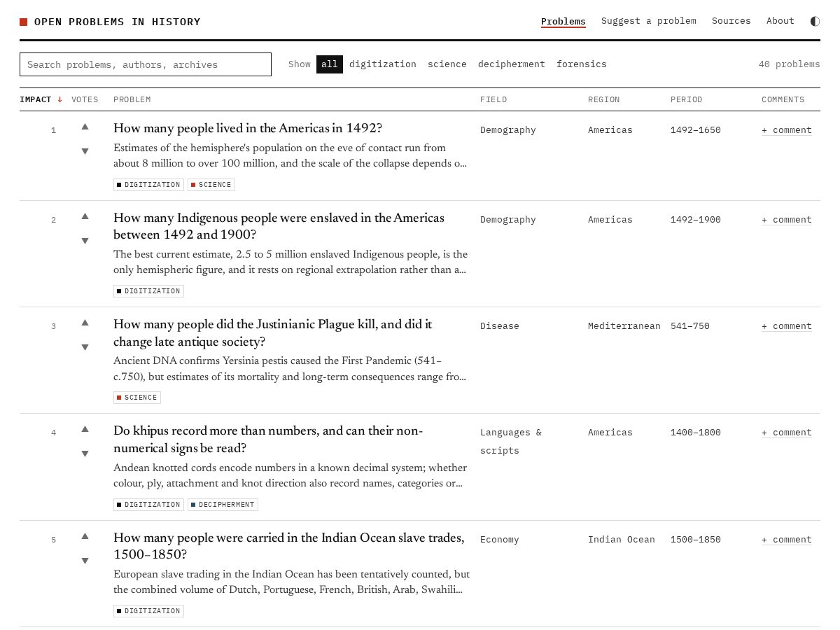Image resolution: width=840 pixels, height=630 pixels.
Task: Toggle dark/light theme icon
Action: click(x=815, y=21)
